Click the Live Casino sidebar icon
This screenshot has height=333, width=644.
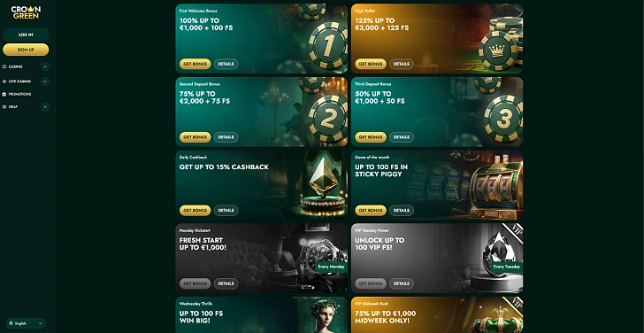(4, 81)
